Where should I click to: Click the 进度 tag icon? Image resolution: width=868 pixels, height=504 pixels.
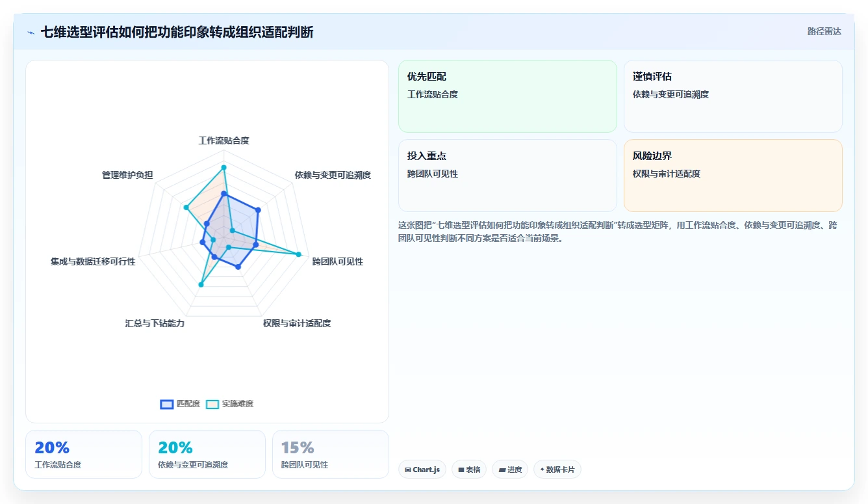(x=502, y=470)
